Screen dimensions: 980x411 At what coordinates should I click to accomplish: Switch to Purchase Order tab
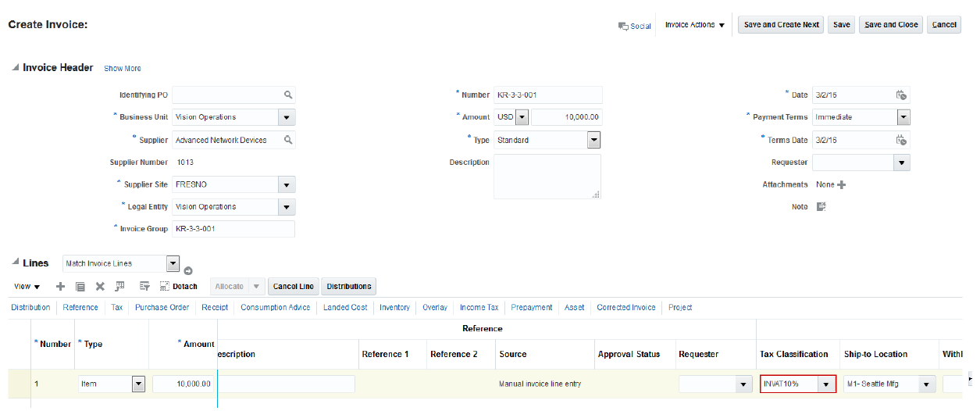[162, 307]
